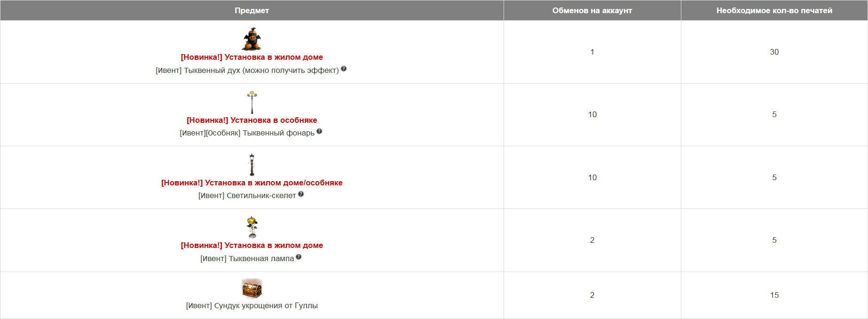This screenshot has height=319, width=868.
Task: Click the Pumpkin Spirit item image
Action: (252, 39)
